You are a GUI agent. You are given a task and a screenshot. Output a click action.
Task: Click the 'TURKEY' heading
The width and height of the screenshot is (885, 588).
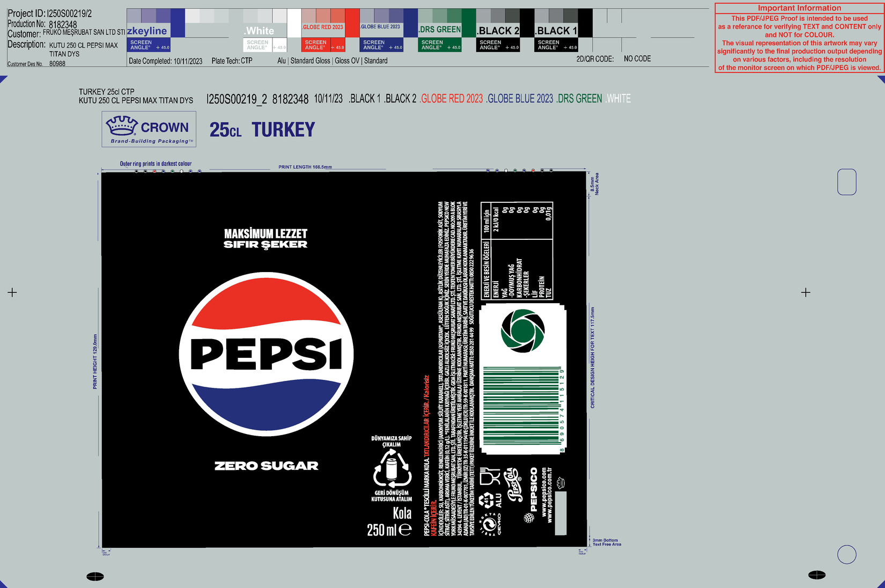coord(283,130)
